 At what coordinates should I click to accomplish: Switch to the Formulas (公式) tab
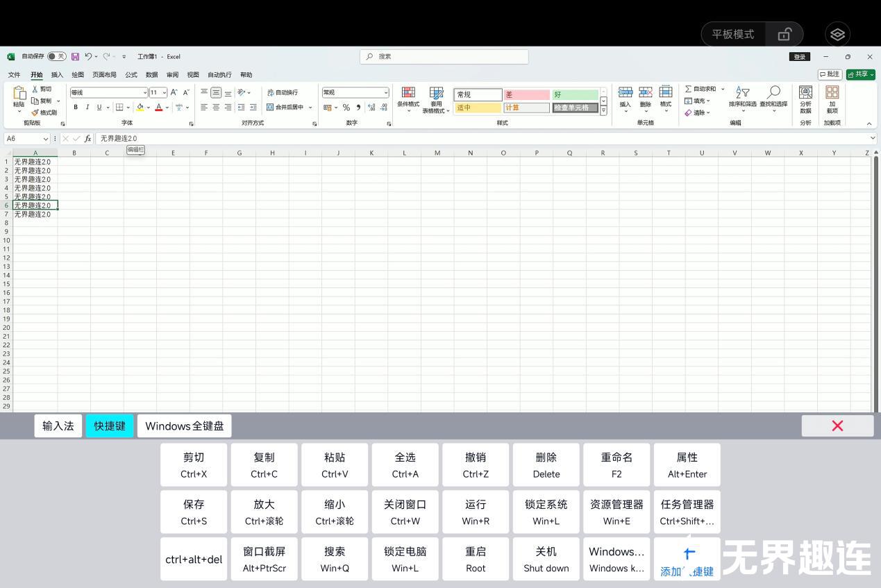point(131,75)
